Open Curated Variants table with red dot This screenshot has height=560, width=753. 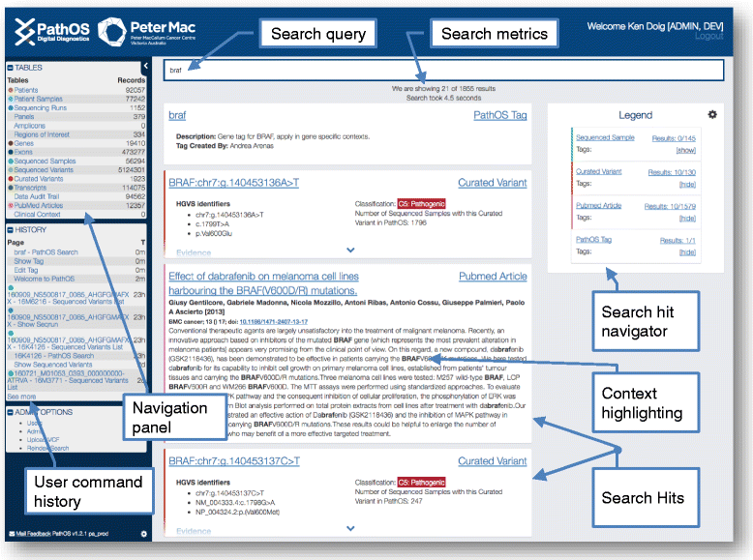click(x=39, y=178)
